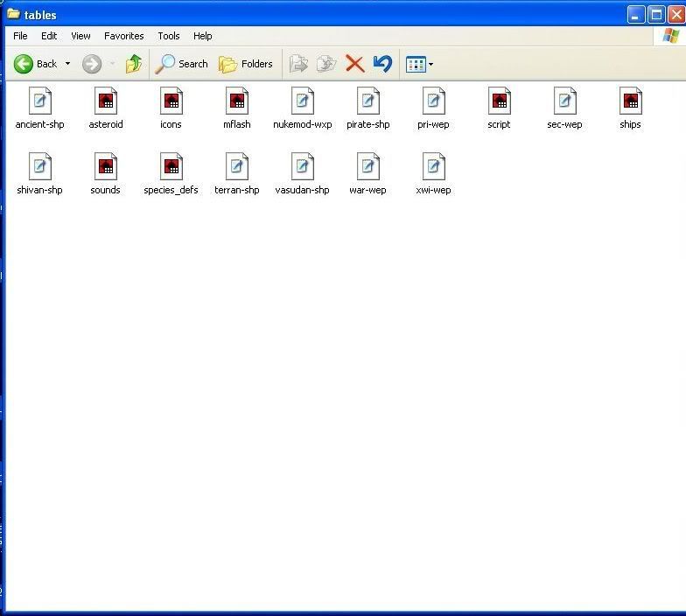Click the Move To toolbar icon
The height and width of the screenshot is (616, 686).
coord(298,64)
